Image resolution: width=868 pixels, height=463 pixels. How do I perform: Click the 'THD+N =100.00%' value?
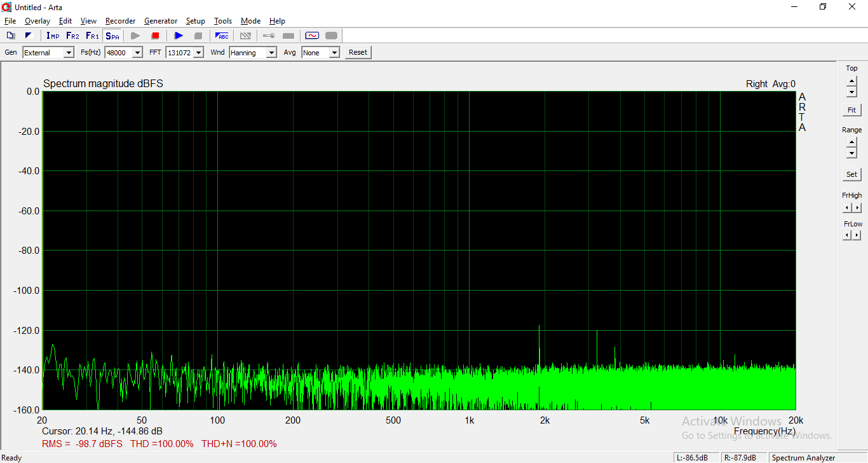click(239, 444)
